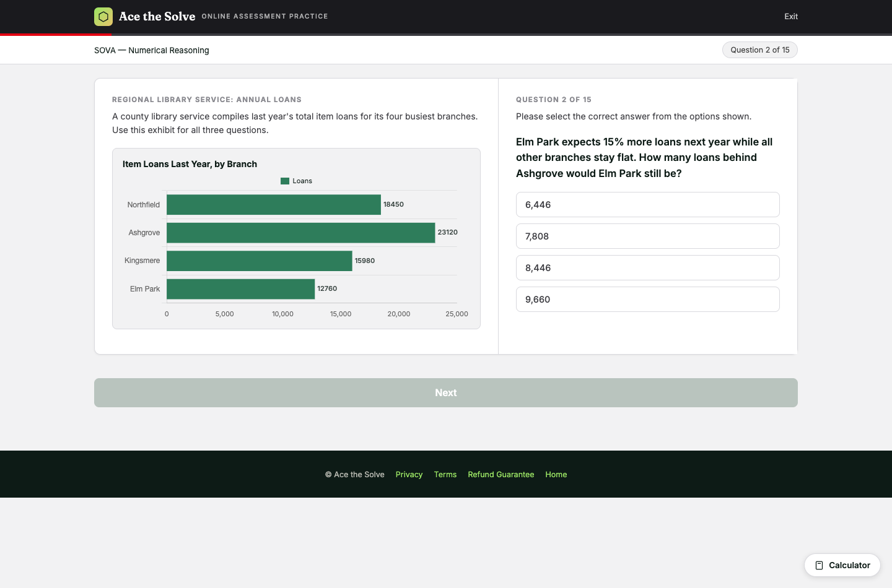Click the Ace the Solve hexagon logo
The image size is (892, 588).
click(x=103, y=17)
